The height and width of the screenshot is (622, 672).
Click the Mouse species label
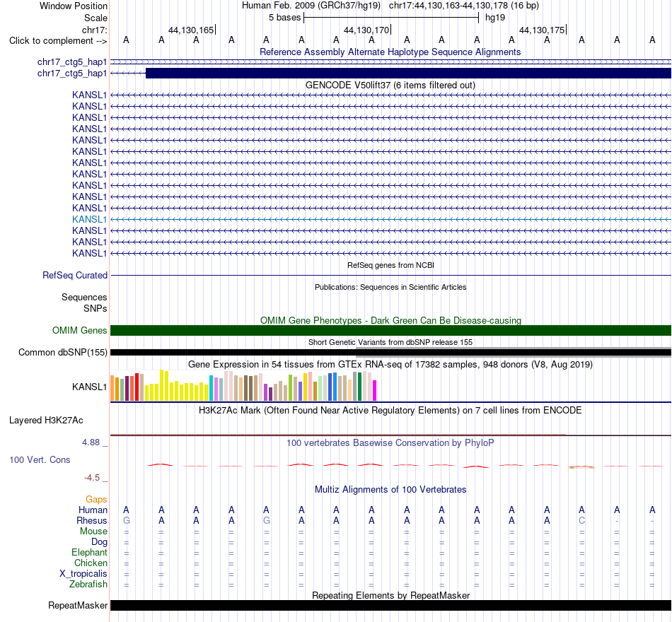[93, 532]
